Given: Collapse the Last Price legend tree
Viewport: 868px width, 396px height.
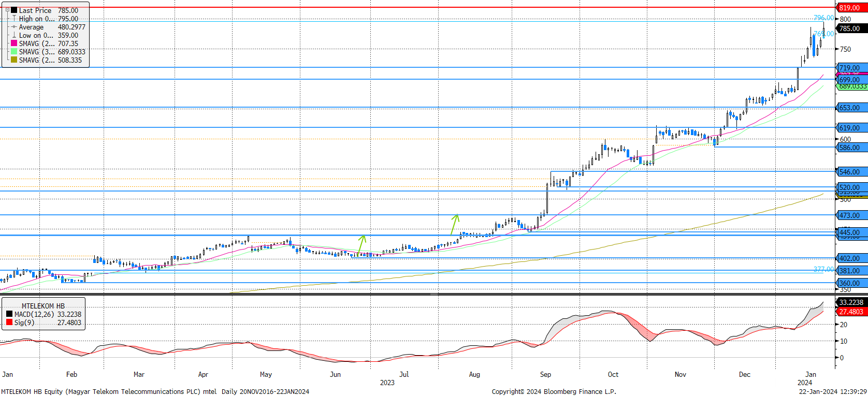Looking at the screenshot, I should pos(7,10).
